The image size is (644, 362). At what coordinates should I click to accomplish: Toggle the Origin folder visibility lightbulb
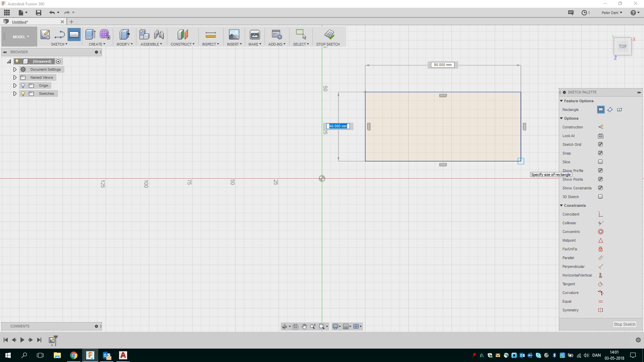pyautogui.click(x=23, y=85)
